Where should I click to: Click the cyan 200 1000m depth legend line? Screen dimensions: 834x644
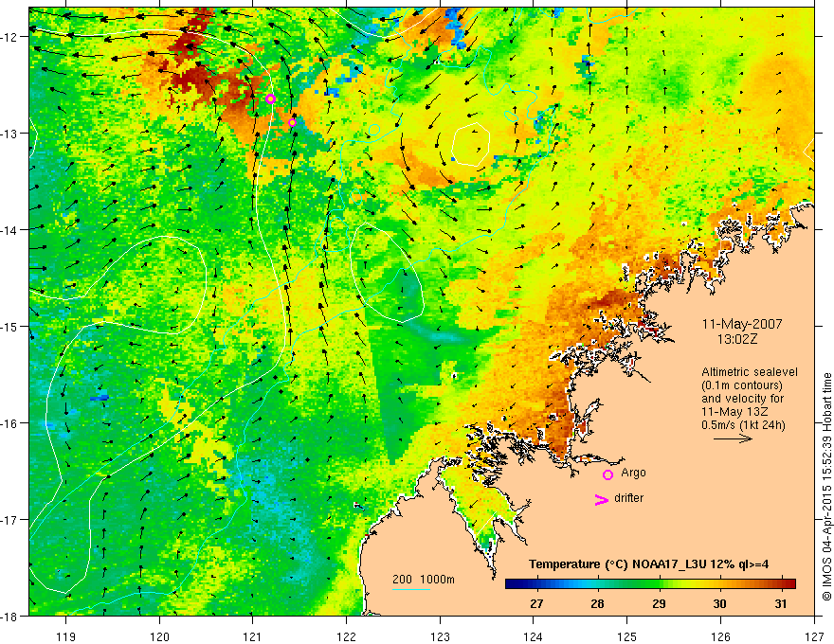[x=411, y=589]
